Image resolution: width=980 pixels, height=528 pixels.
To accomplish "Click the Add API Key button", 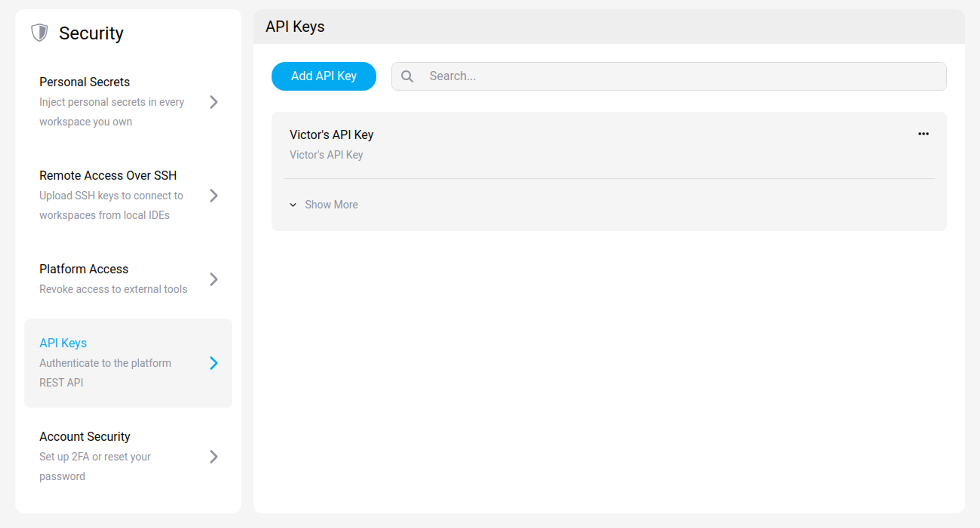I will pos(324,76).
